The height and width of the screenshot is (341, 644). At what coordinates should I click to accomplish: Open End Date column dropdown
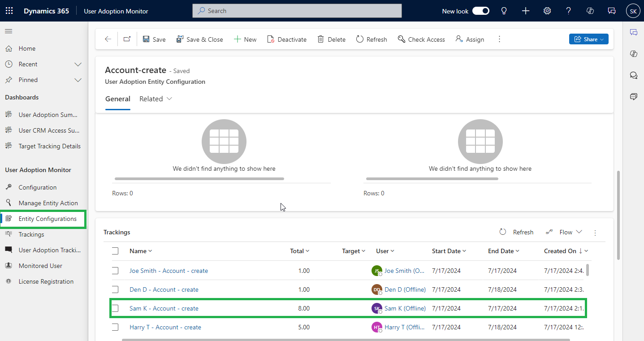coord(504,251)
